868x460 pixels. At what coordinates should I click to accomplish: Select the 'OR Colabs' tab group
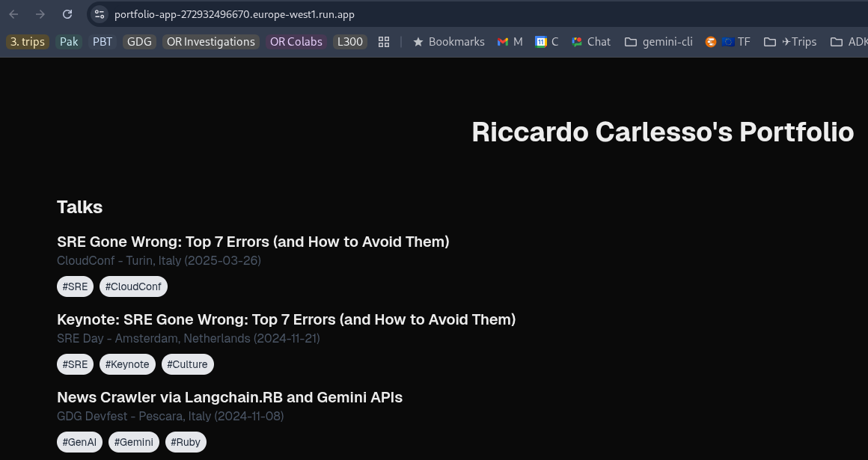pyautogui.click(x=296, y=42)
